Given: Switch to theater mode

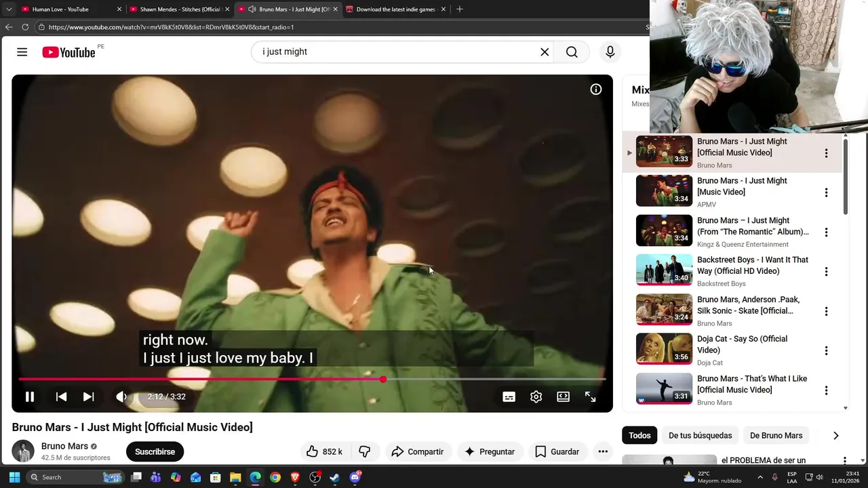Looking at the screenshot, I should (564, 396).
